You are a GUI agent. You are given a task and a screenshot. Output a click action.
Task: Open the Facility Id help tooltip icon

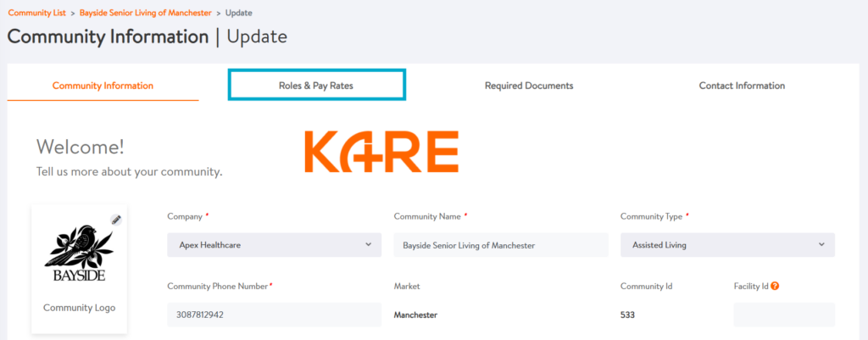click(775, 287)
